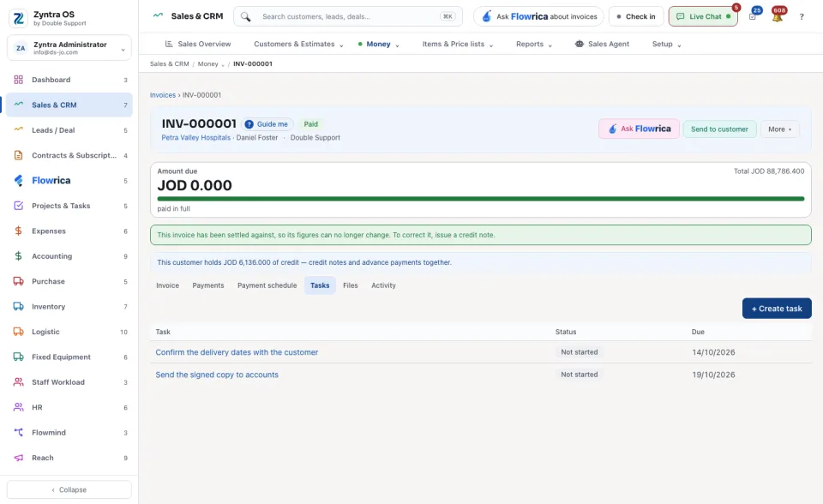823x504 pixels.
Task: Open the Flowmind branch icon
Action: 18,433
